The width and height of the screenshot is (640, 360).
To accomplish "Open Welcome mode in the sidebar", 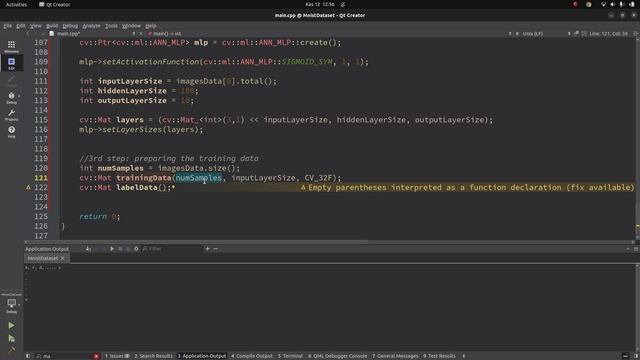I will pyautogui.click(x=11, y=46).
